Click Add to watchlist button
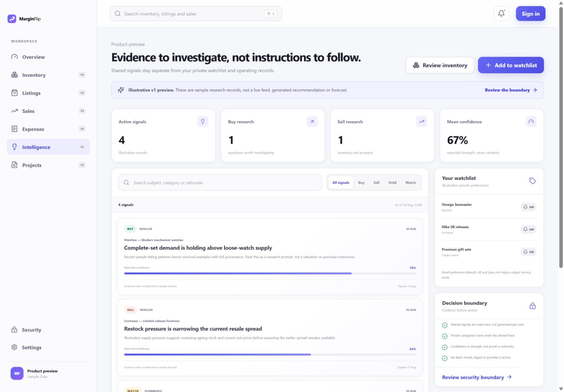 coord(511,65)
